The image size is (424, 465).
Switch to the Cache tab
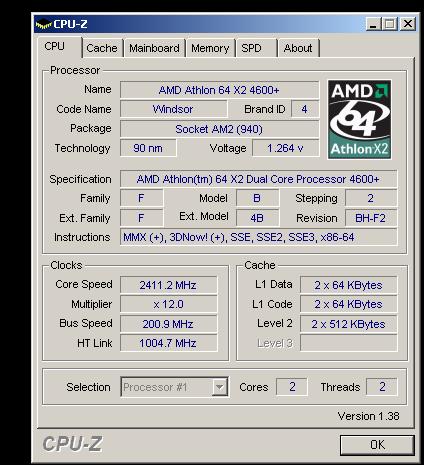102,48
